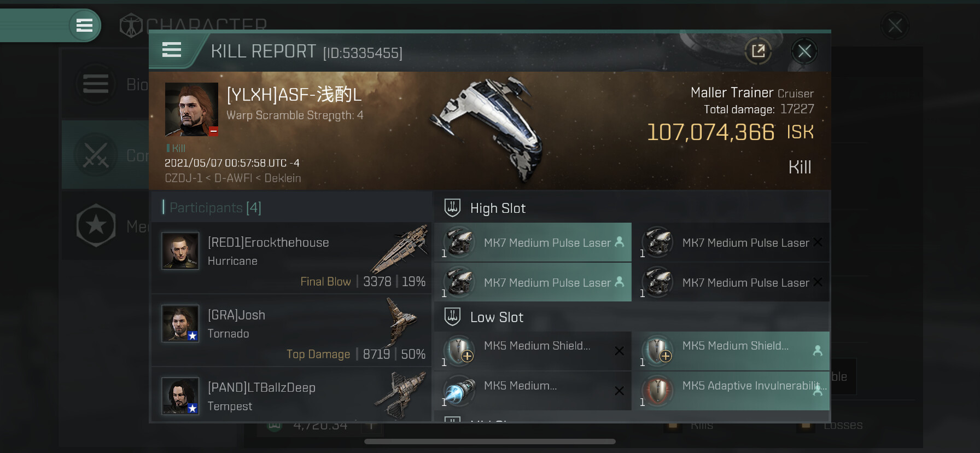This screenshot has width=980, height=453.
Task: Close the Kill Report window
Action: pyautogui.click(x=804, y=51)
